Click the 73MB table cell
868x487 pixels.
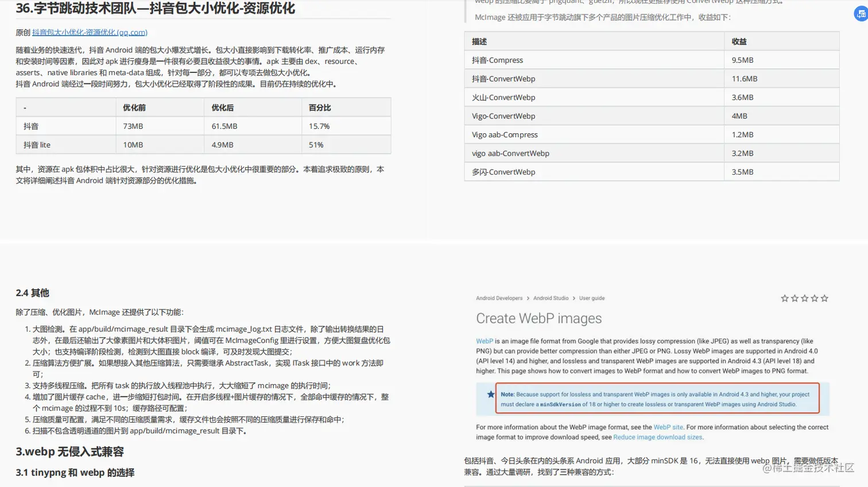click(x=160, y=126)
